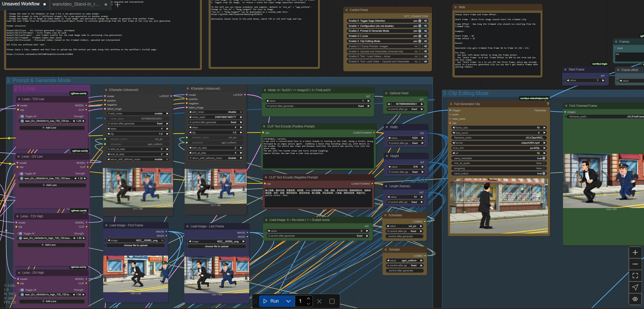Click choose file to upload for First Frame
Viewport: 644px width, 309px height.
[x=136, y=245]
